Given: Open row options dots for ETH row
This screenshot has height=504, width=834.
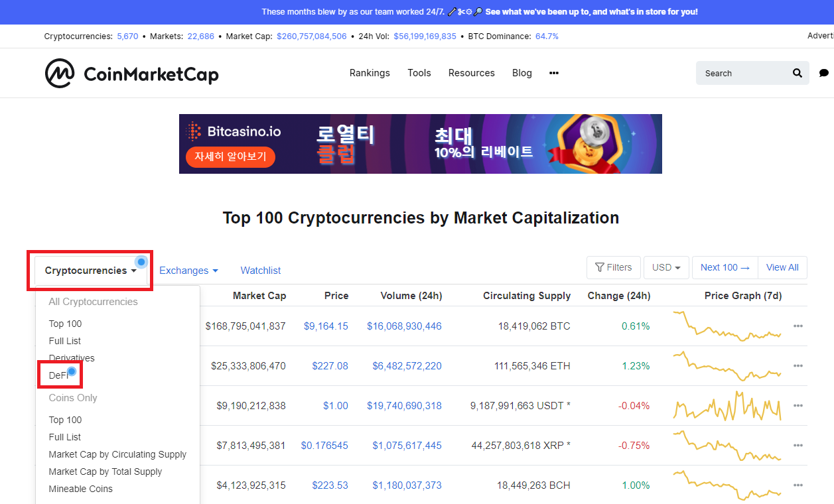Looking at the screenshot, I should click(798, 366).
